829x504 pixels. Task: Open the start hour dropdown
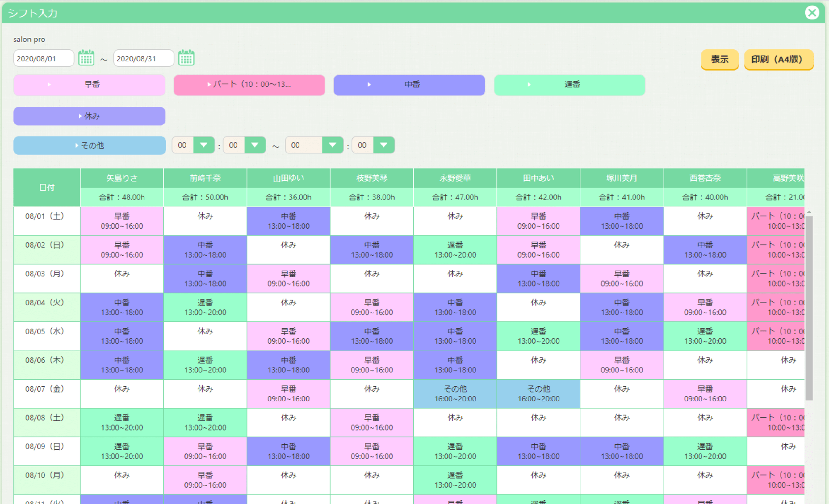[204, 145]
